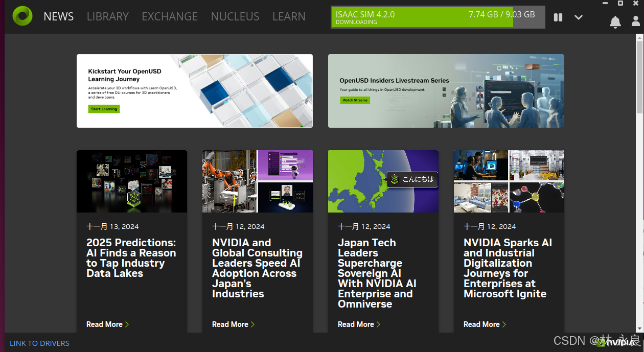Open the Global Consulting Leaders article thumbnail image
The height and width of the screenshot is (352, 644).
tap(258, 181)
